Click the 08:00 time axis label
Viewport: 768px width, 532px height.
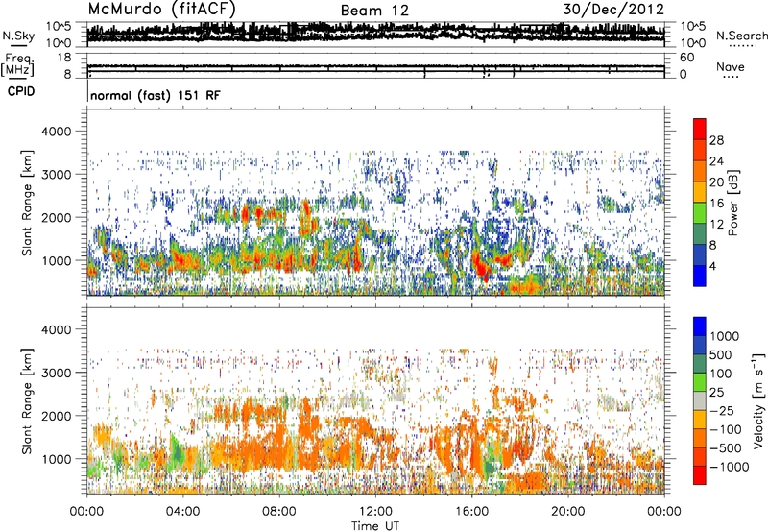pyautogui.click(x=278, y=512)
